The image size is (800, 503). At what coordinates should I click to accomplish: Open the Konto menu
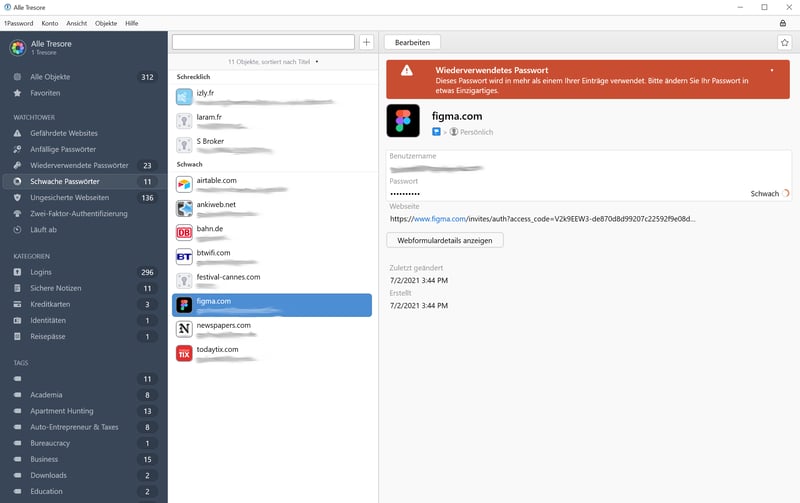pos(49,23)
